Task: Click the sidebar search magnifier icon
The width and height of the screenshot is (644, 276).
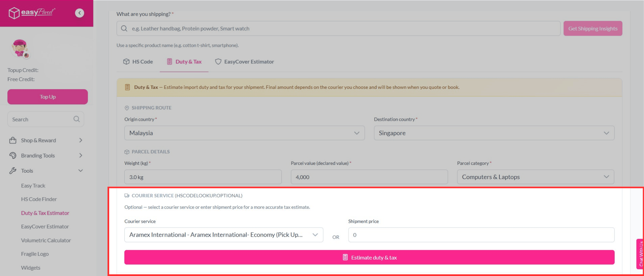Action: click(x=76, y=119)
